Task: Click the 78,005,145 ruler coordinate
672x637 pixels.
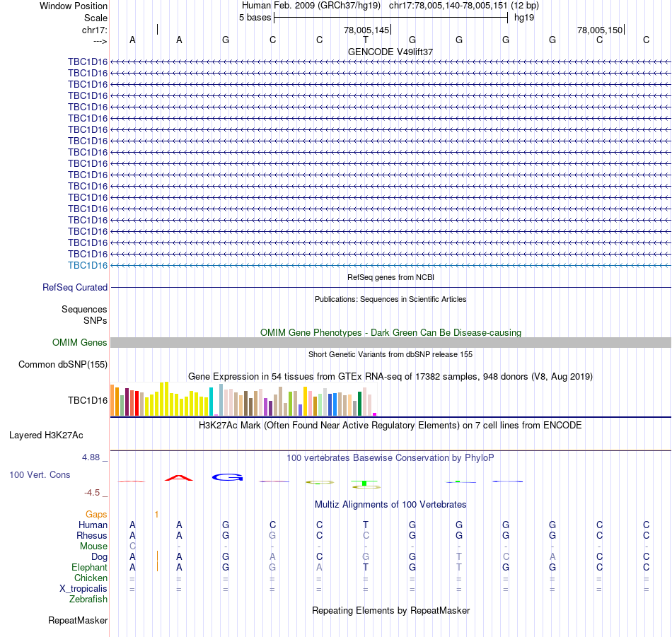Action: 366,30
